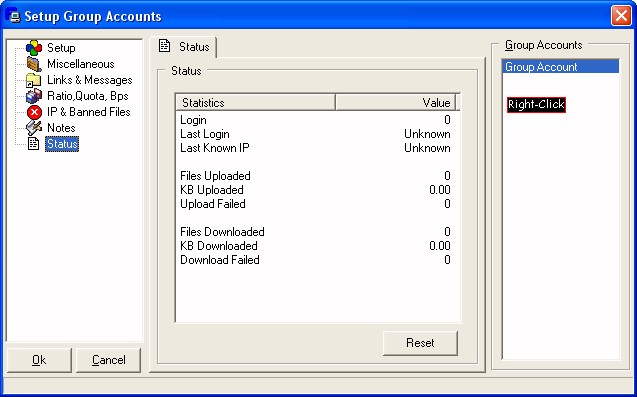Close the Setup Group Accounts window

[621, 16]
